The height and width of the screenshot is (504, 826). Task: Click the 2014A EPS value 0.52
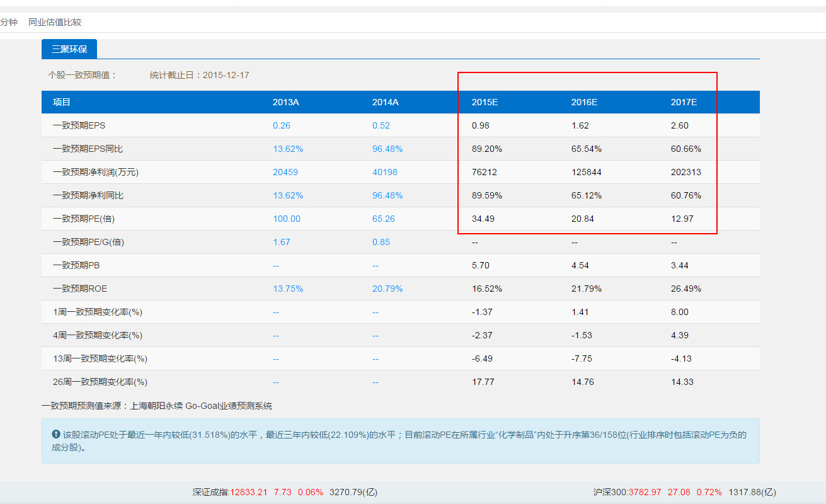click(381, 125)
